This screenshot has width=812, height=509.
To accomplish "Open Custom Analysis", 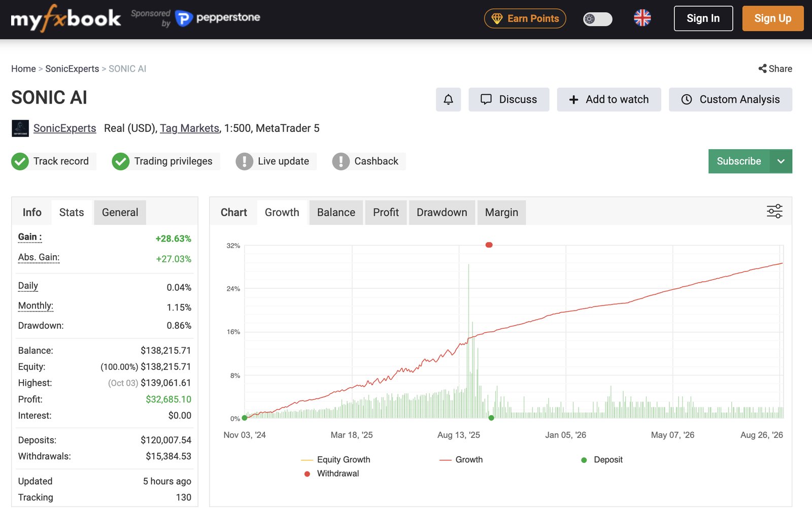I will pos(730,99).
